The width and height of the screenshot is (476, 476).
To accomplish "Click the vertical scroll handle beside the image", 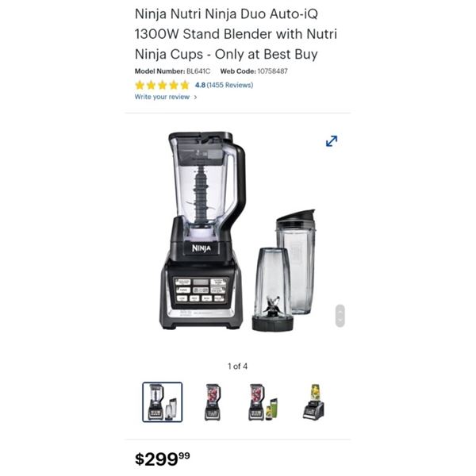I will [x=340, y=316].
